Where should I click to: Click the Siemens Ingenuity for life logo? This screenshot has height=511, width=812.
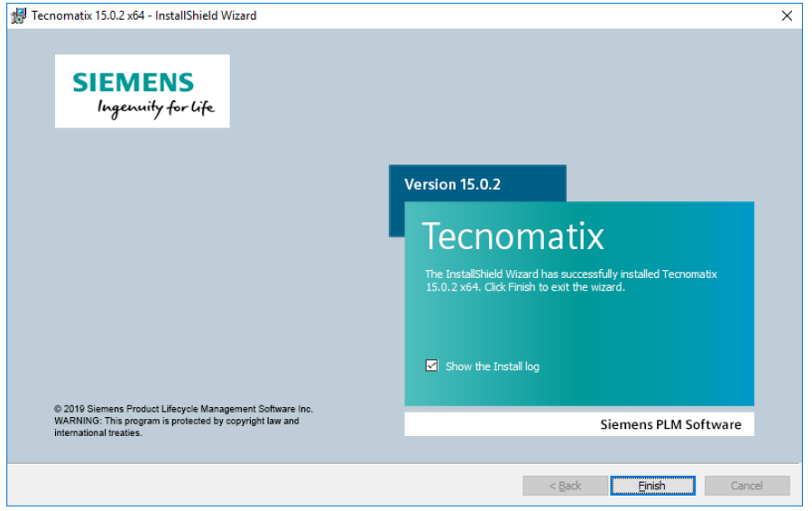(143, 91)
